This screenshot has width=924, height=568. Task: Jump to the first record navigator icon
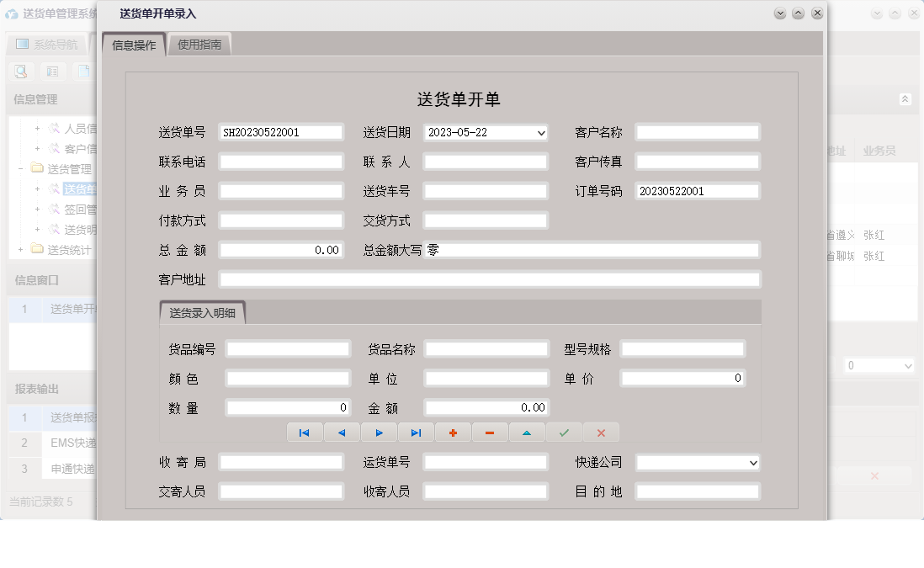point(305,432)
